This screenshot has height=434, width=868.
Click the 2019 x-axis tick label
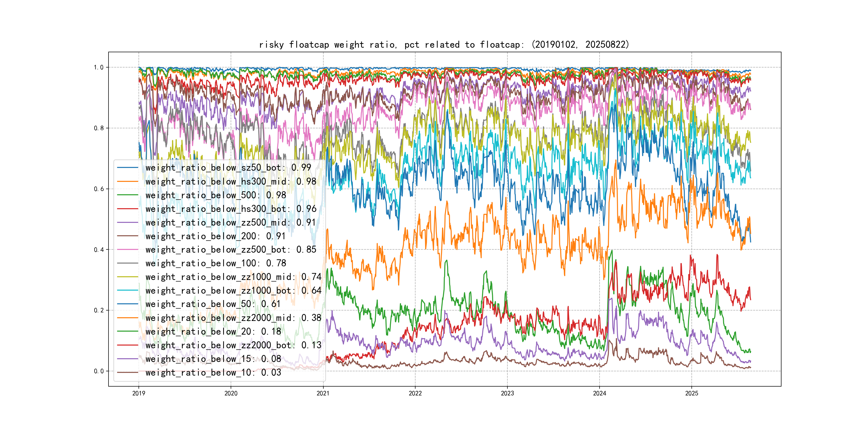tap(139, 393)
